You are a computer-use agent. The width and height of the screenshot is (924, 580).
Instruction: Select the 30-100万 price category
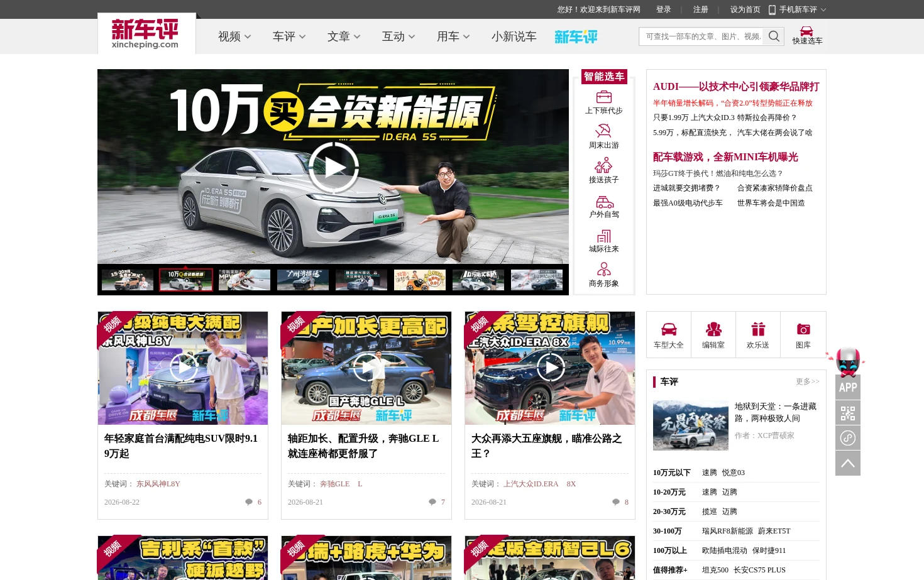coord(668,531)
